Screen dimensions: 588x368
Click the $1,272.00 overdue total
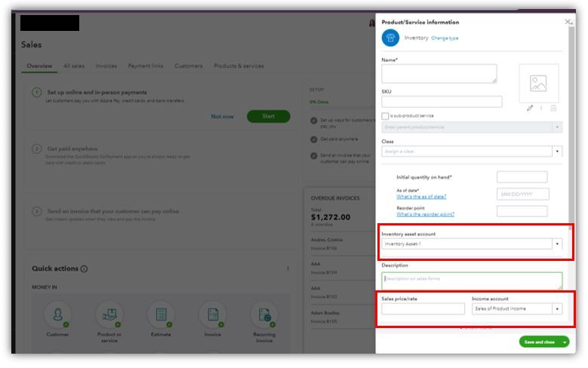pos(331,217)
